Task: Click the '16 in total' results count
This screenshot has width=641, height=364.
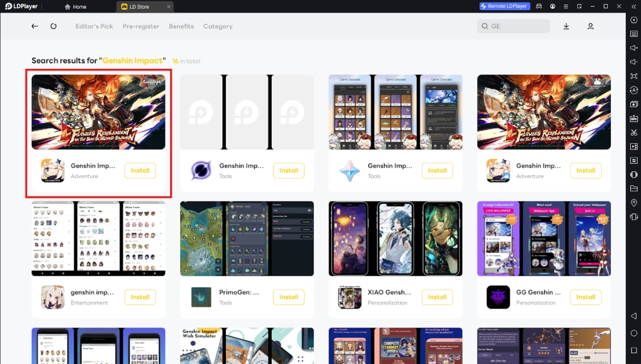Action: tap(187, 61)
